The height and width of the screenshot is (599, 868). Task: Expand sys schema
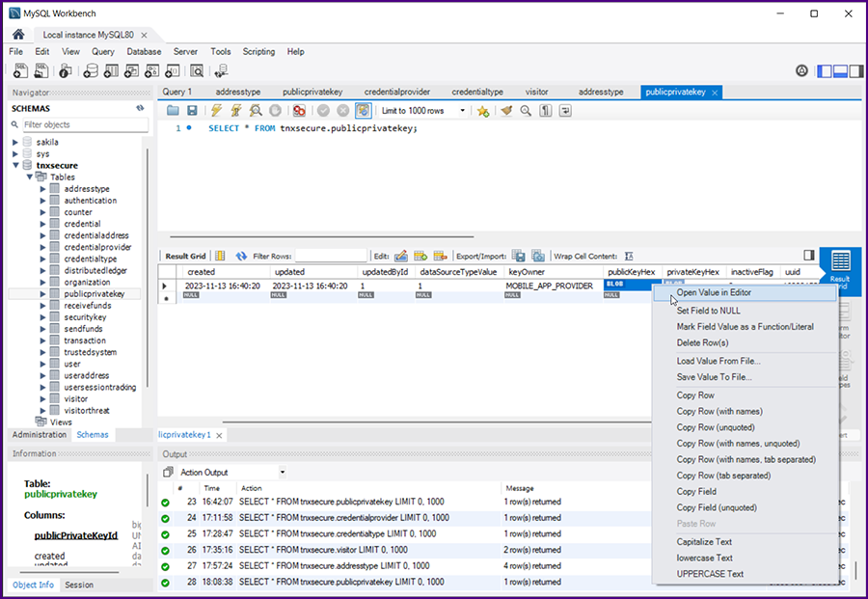(15, 153)
